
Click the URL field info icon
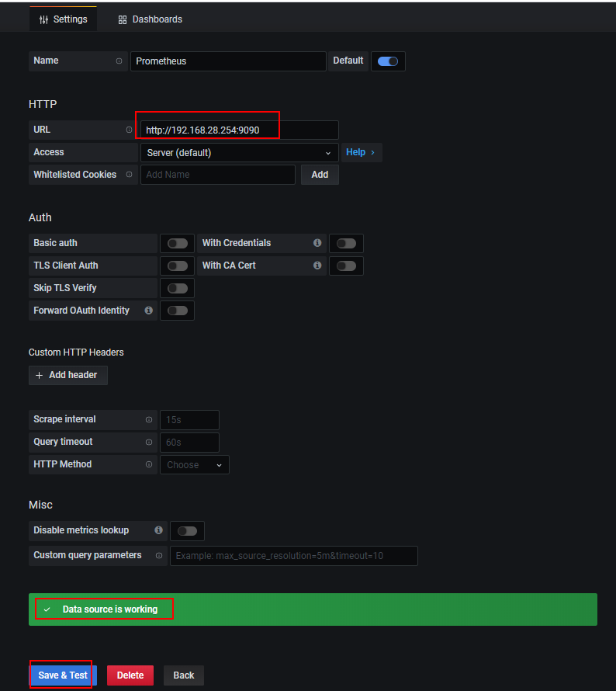[x=129, y=130]
